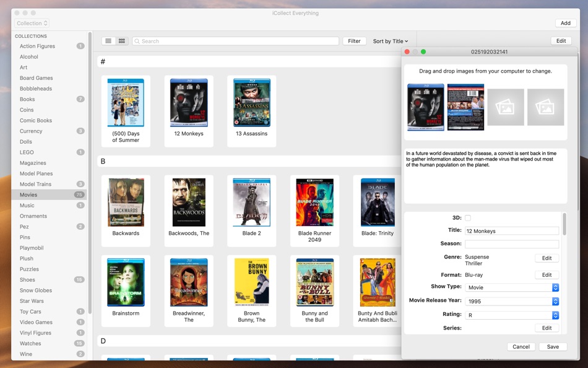Viewport: 588px width, 368px height.
Task: Open Bunny and the Bull cover
Action: (314, 282)
